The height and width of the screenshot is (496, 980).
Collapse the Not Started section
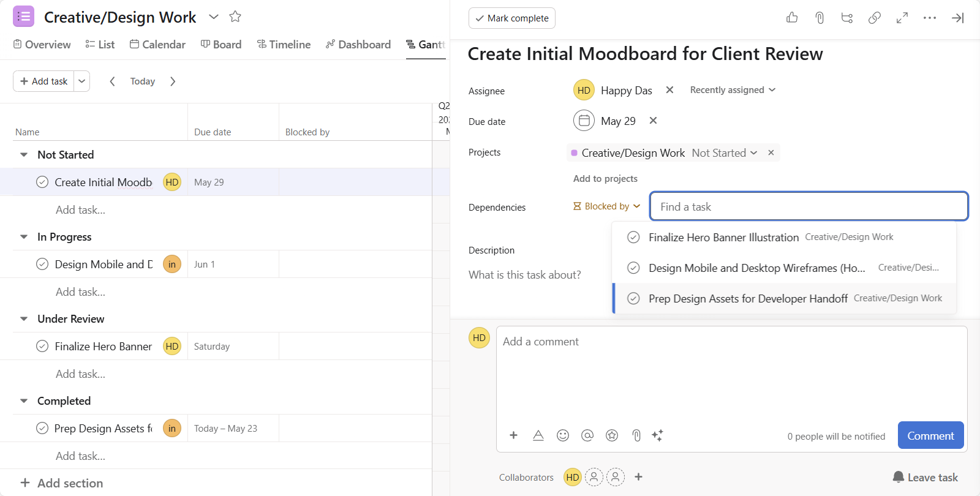point(24,155)
